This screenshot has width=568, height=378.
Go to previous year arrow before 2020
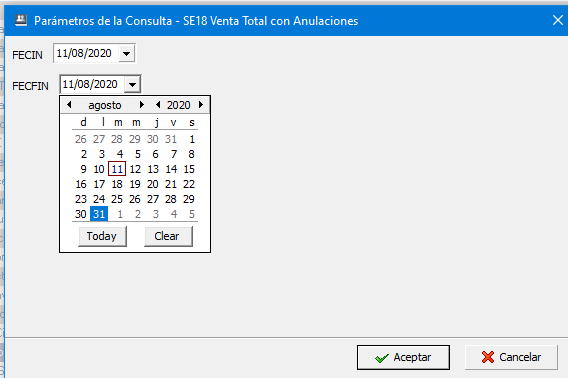tap(158, 105)
